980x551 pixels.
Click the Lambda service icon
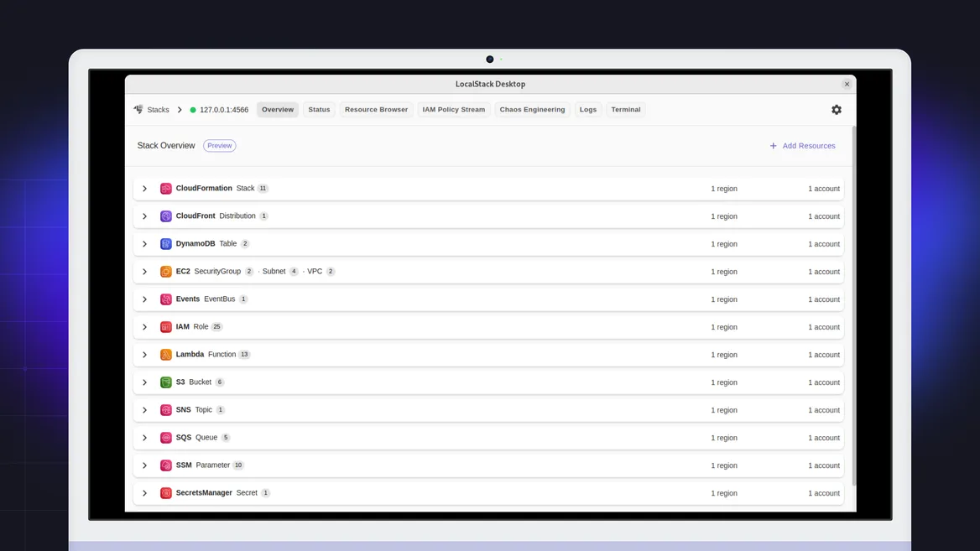[x=165, y=354]
